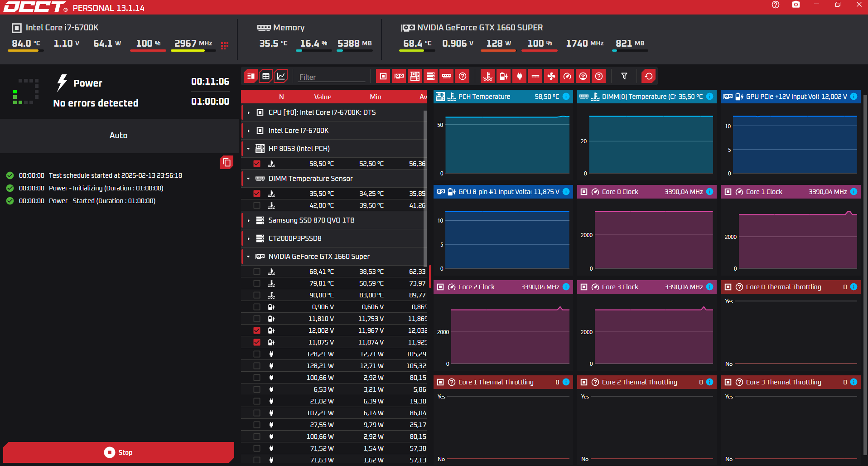Focus the sensor Filter text field

(332, 77)
